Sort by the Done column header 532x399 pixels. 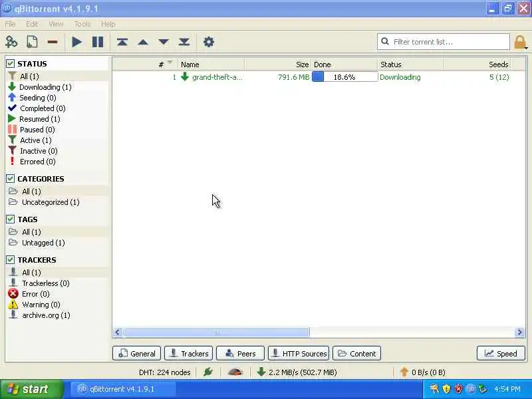pos(344,64)
